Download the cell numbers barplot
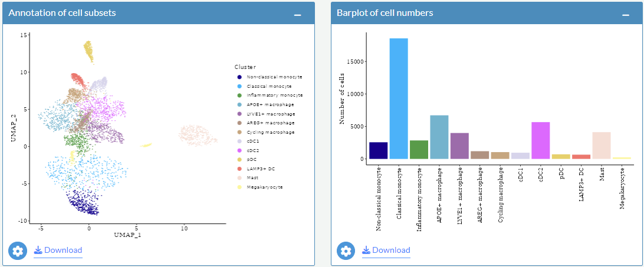The width and height of the screenshot is (644, 267). click(386, 250)
